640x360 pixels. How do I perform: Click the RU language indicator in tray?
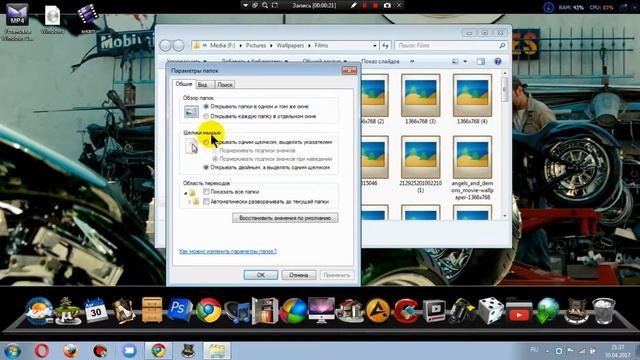534,350
